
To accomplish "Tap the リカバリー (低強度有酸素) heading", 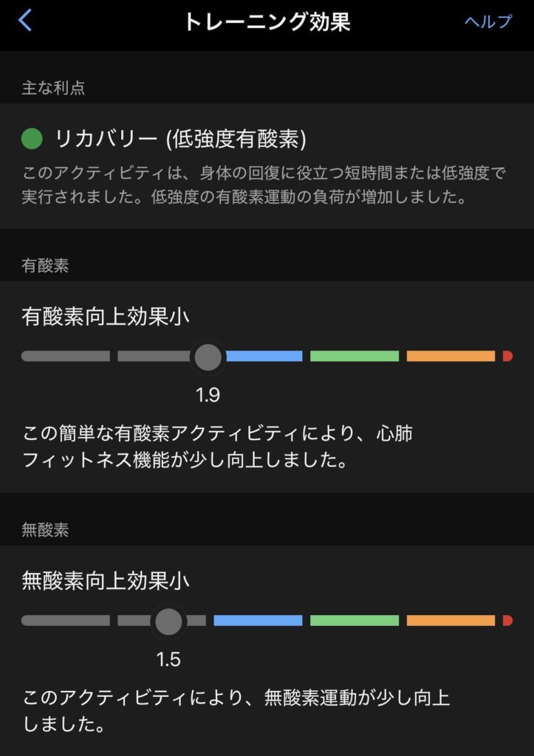I will tap(181, 138).
